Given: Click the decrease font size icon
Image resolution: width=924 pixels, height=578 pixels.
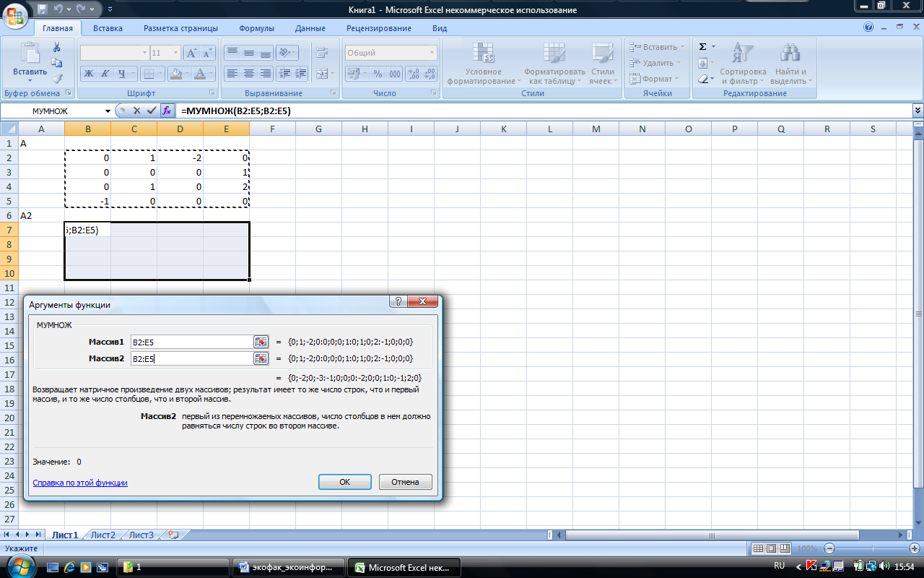Looking at the screenshot, I should (x=207, y=53).
